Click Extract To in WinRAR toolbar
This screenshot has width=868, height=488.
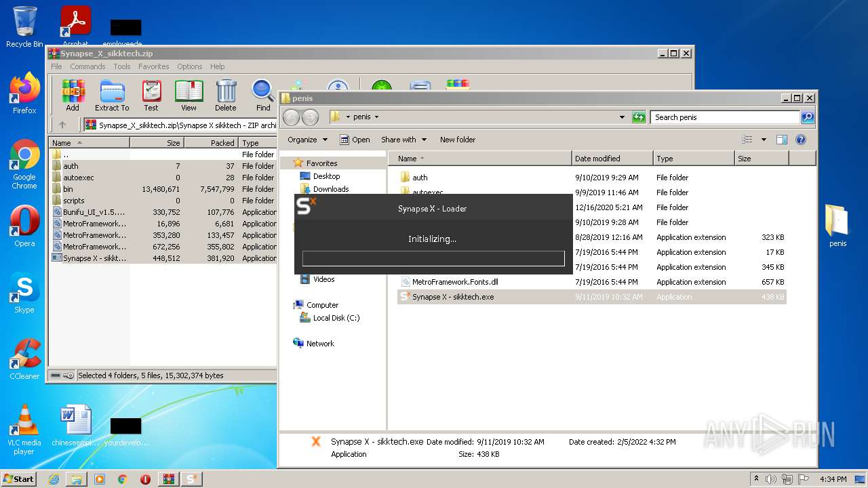pos(112,96)
